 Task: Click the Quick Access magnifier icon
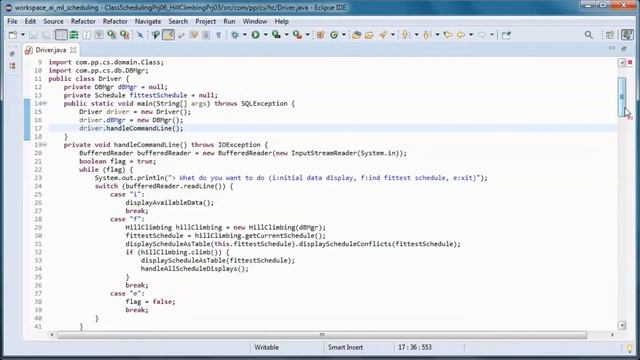(x=589, y=35)
